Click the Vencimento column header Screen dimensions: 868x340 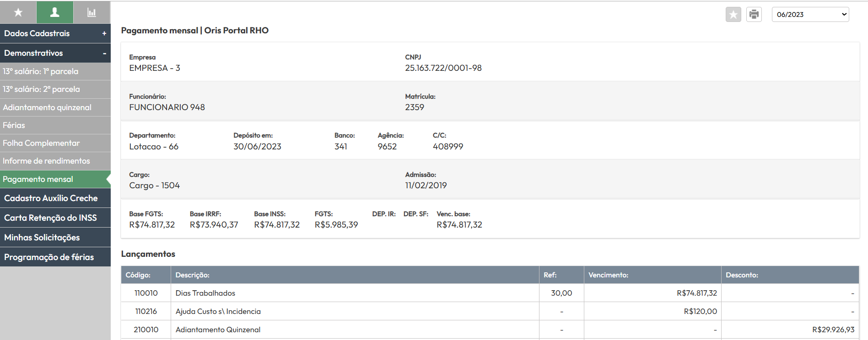[652, 275]
